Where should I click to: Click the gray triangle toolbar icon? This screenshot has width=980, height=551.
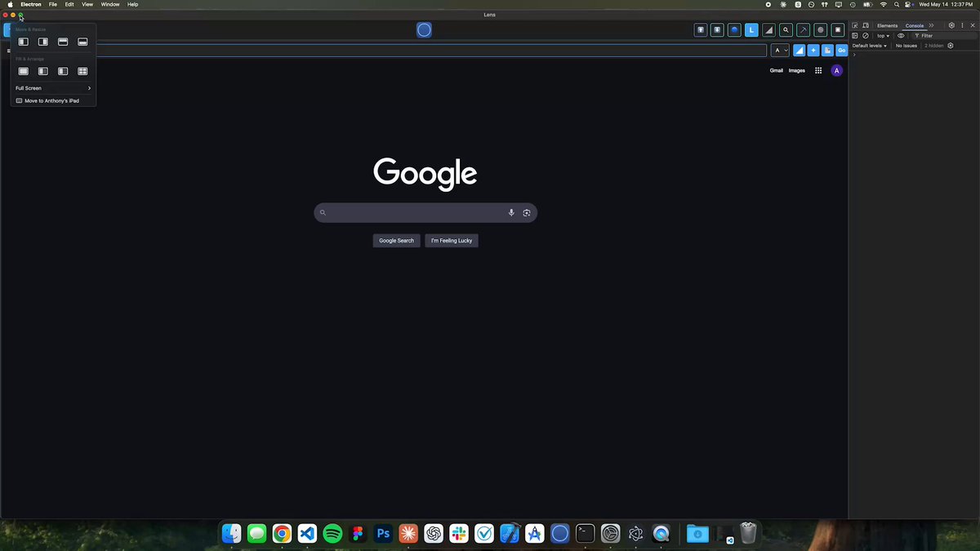(x=768, y=30)
